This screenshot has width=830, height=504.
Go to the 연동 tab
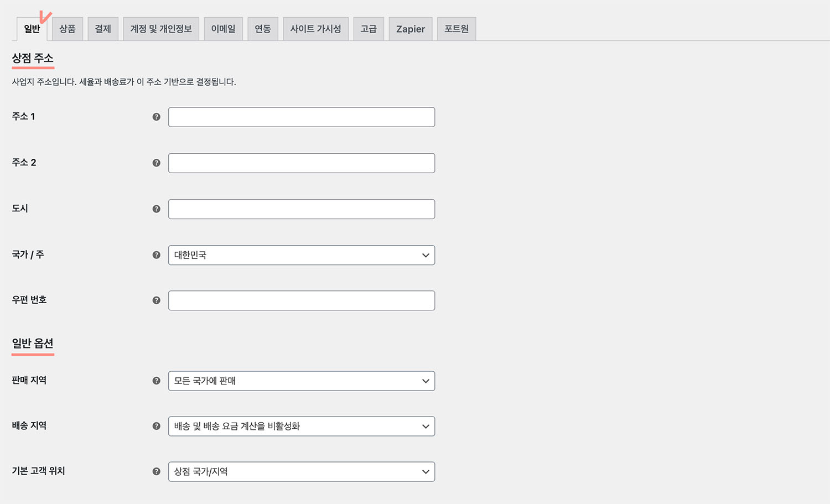click(x=263, y=29)
